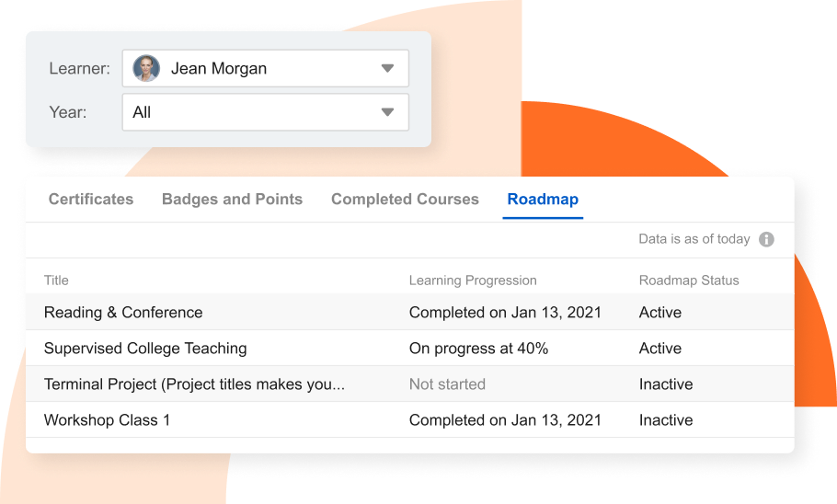Image resolution: width=837 pixels, height=504 pixels.
Task: Open the Completed Courses tab
Action: pos(405,200)
